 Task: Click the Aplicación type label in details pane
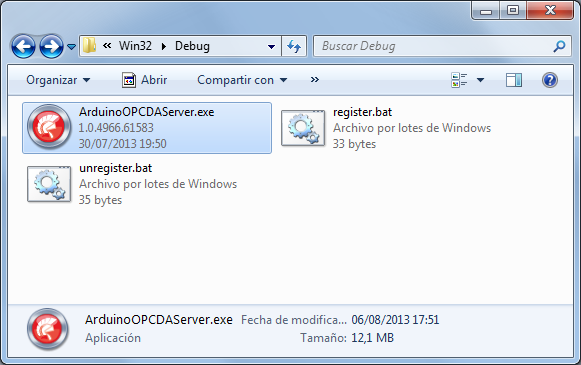[x=113, y=338]
